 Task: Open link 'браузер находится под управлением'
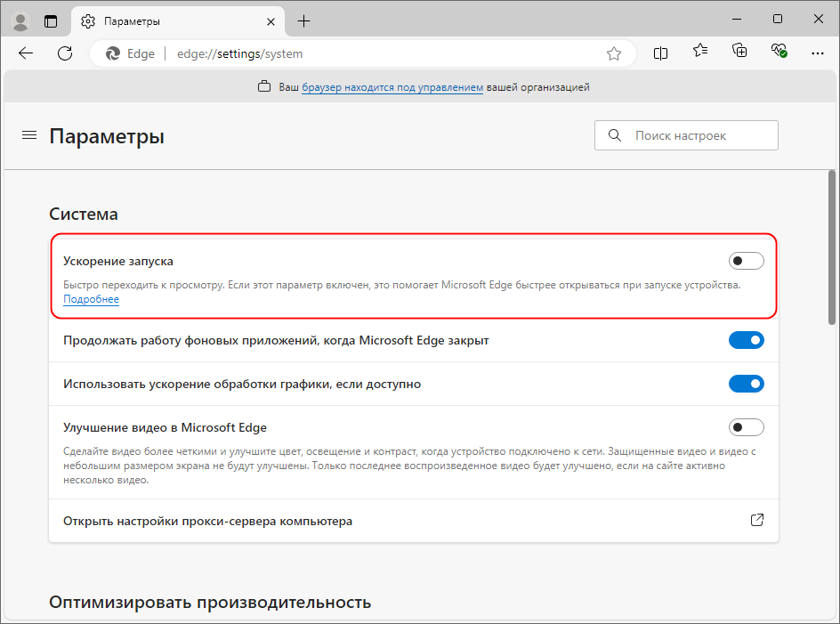392,87
